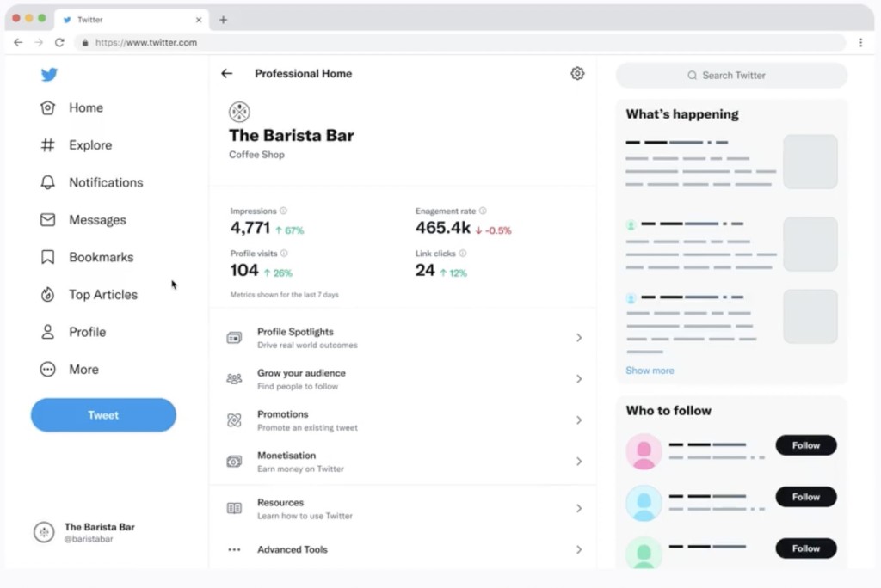Click the Top Articles flame icon
The image size is (881, 588).
(x=48, y=294)
